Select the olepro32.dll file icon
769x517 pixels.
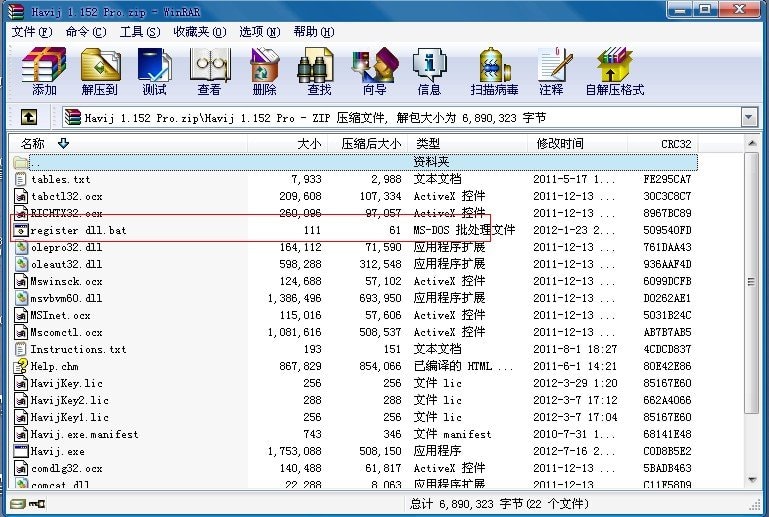[21, 247]
